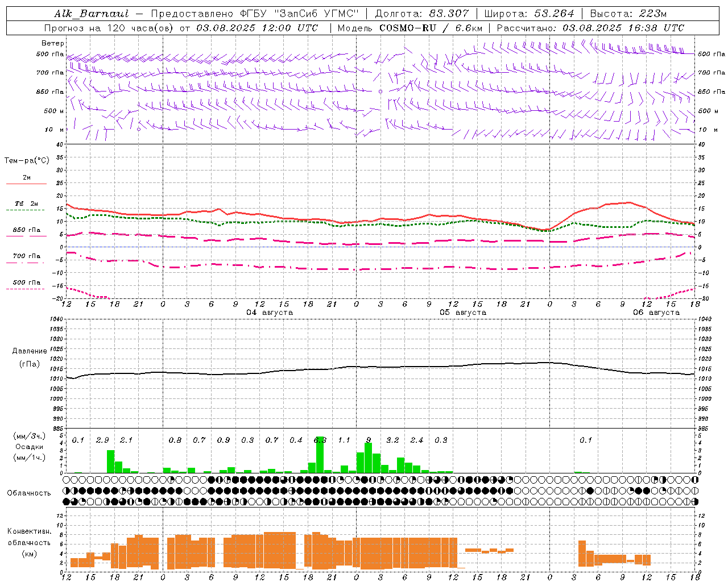Click the 3-hour precipitation value "0.9"
The width and height of the screenshot is (728, 582).
pyautogui.click(x=224, y=440)
